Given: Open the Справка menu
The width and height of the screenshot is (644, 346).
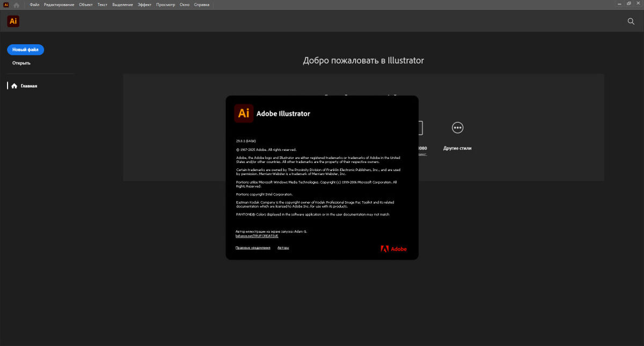Looking at the screenshot, I should coord(202,4).
